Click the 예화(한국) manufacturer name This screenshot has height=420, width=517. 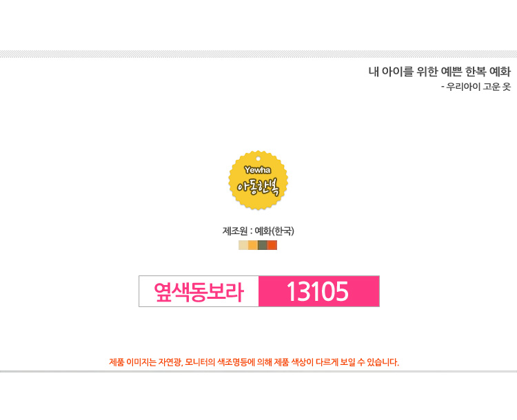tap(274, 231)
